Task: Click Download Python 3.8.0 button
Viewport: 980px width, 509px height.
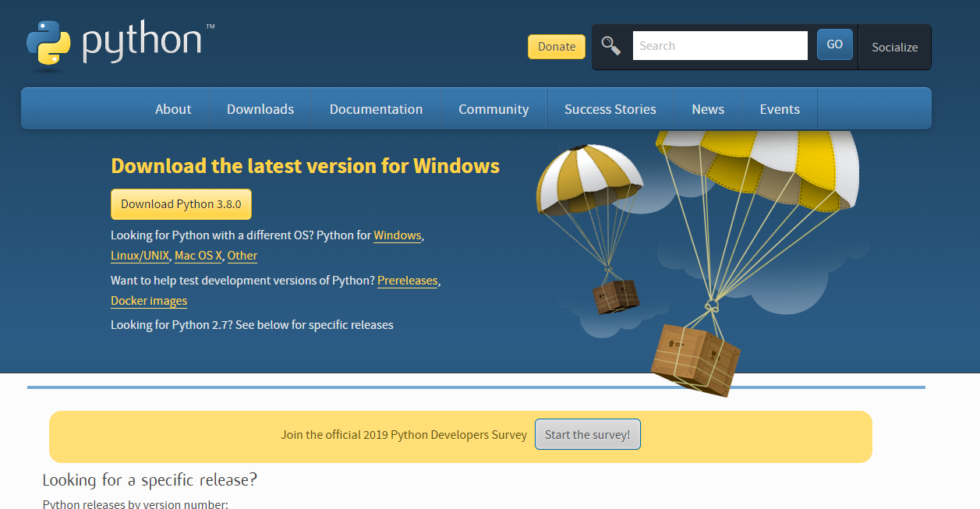Action: (181, 204)
